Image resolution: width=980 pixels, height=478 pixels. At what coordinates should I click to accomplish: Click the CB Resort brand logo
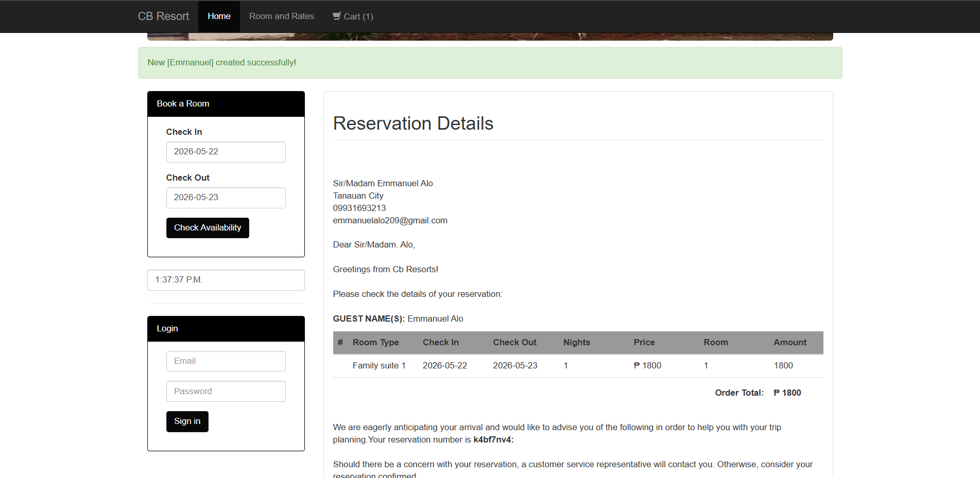[x=163, y=16]
